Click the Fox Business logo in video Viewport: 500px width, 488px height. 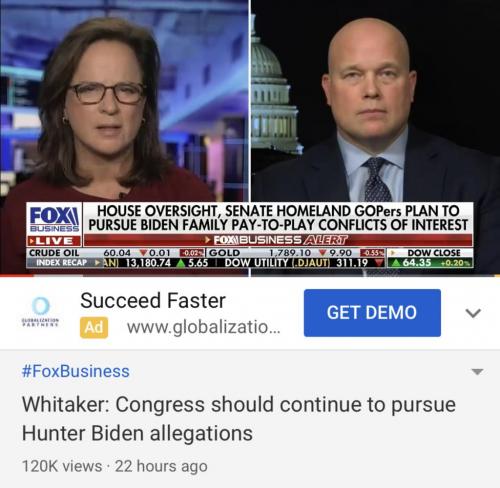point(54,219)
